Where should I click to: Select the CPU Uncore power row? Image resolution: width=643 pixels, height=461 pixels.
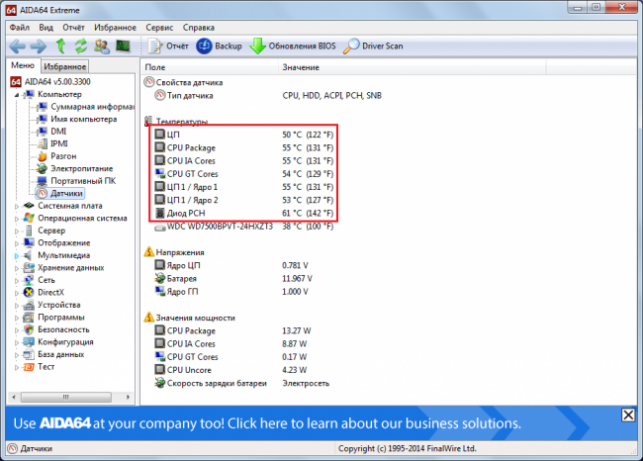(230, 370)
